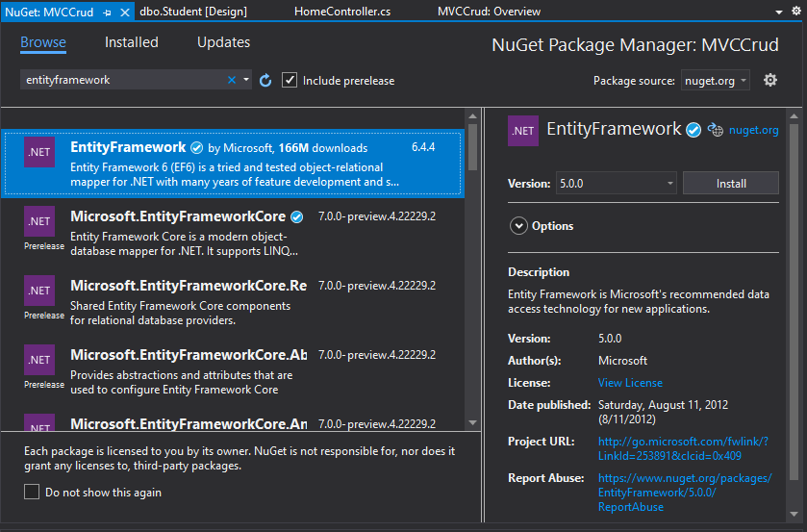Viewport: 807px width, 532px height.
Task: Open the View License link
Action: pos(630,383)
